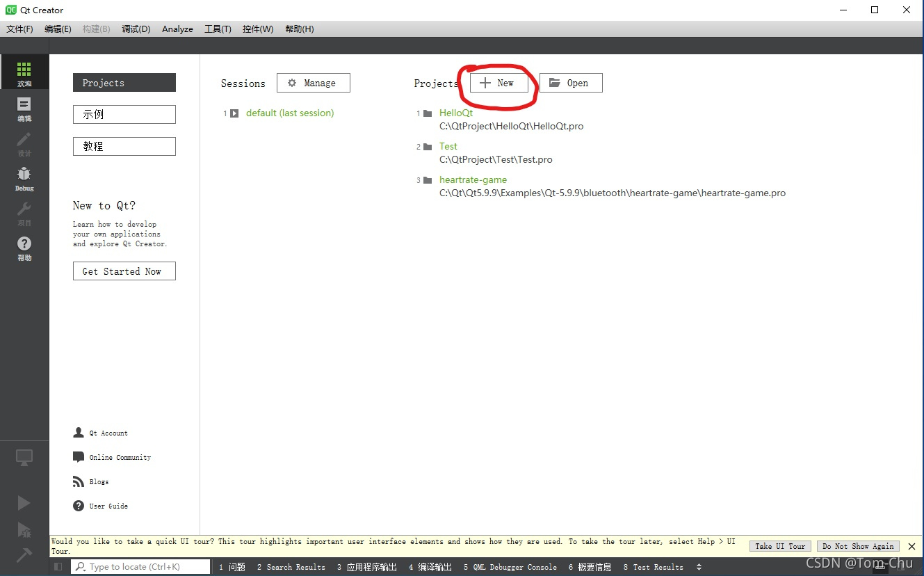Click the play icon beside default session
Screen dimensions: 924x576
click(x=235, y=113)
